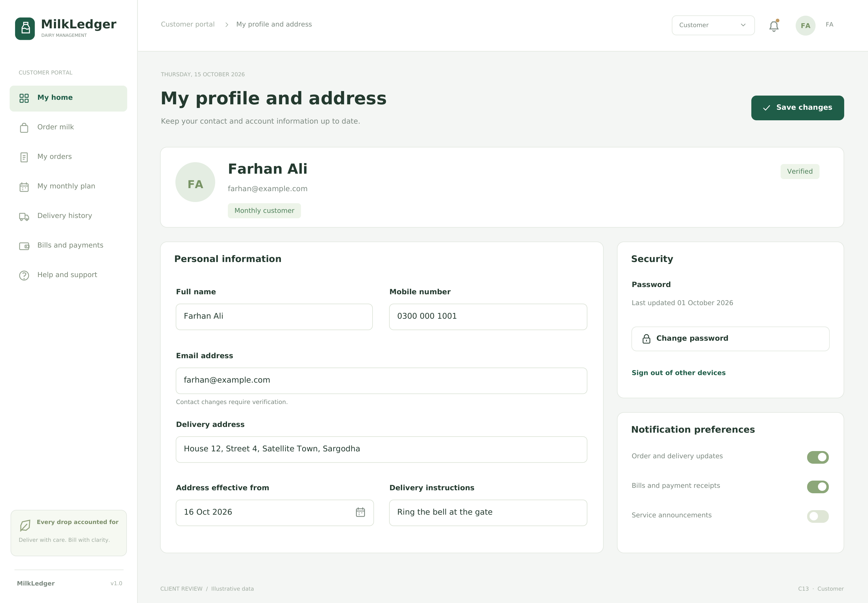Click the checkmark icon on Save changes
This screenshot has width=868, height=603.
click(766, 108)
